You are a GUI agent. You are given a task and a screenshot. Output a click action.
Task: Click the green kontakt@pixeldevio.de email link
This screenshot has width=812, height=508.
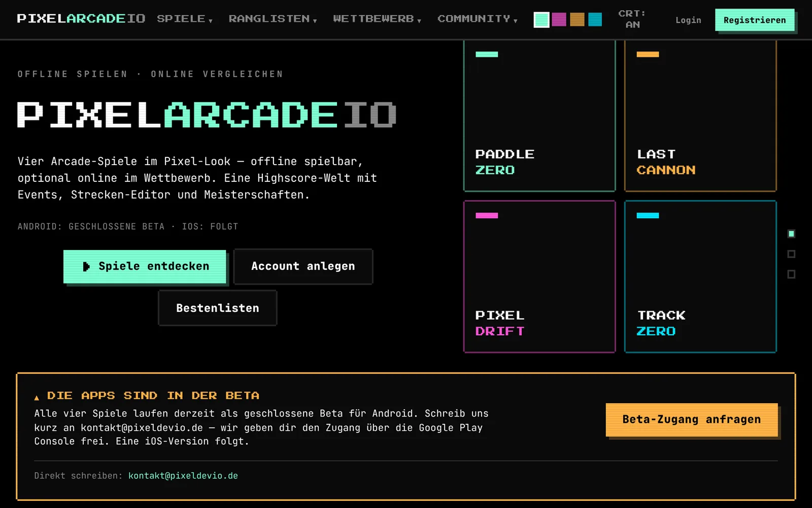click(183, 476)
